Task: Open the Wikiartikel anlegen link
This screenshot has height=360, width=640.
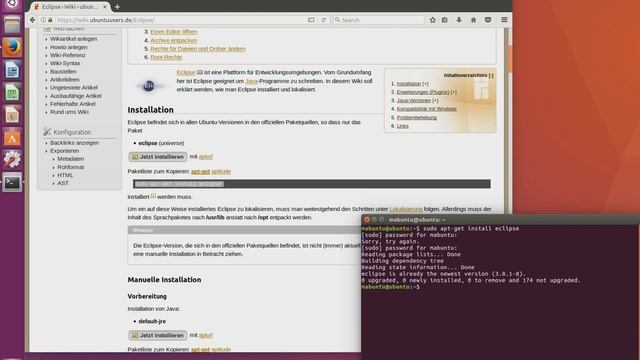Action: pyautogui.click(x=73, y=39)
